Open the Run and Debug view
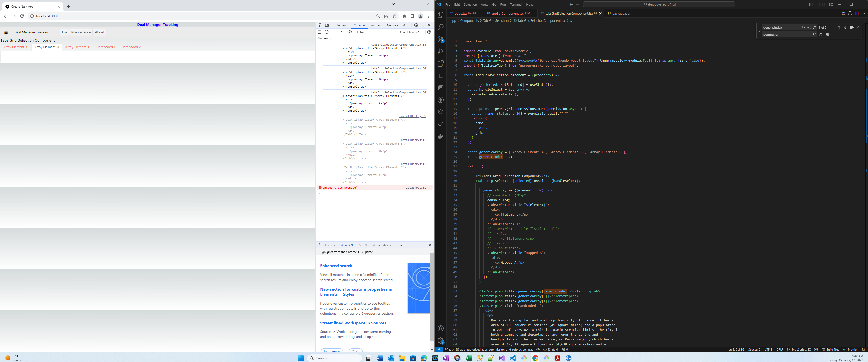This screenshot has height=362, width=868. coord(440,52)
